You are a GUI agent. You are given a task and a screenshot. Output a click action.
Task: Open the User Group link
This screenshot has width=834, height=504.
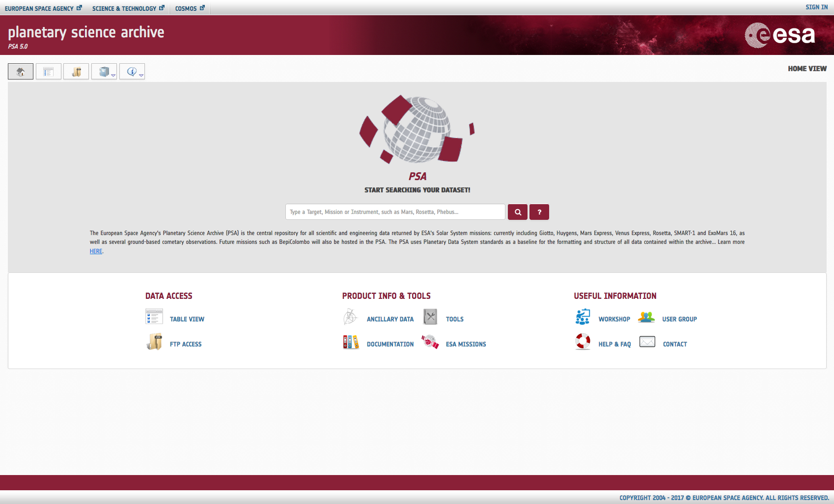[679, 319]
